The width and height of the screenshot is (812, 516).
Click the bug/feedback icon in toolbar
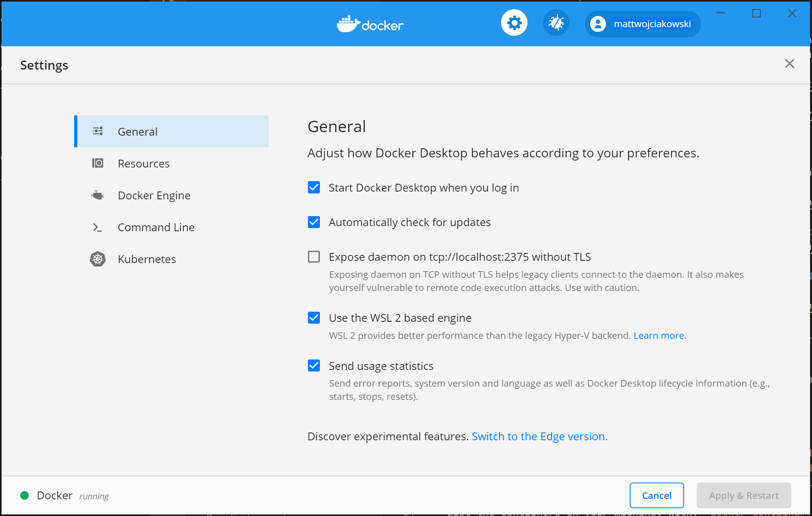click(555, 24)
